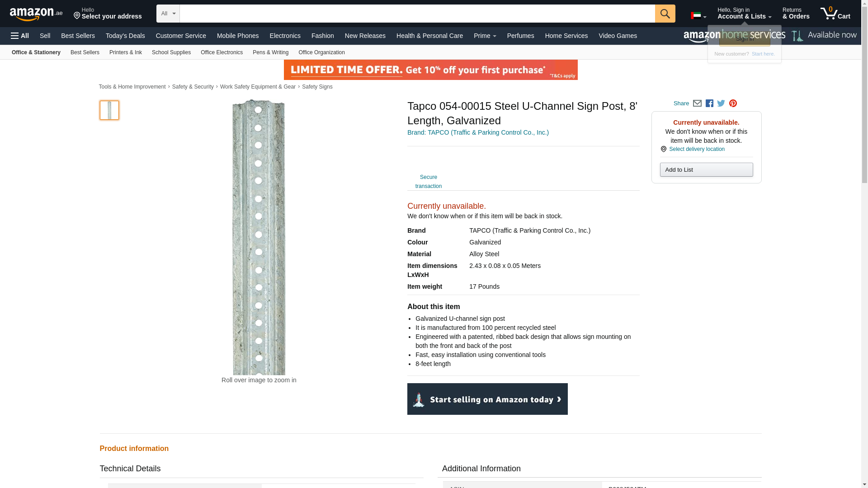Click in the search input field

tap(417, 14)
